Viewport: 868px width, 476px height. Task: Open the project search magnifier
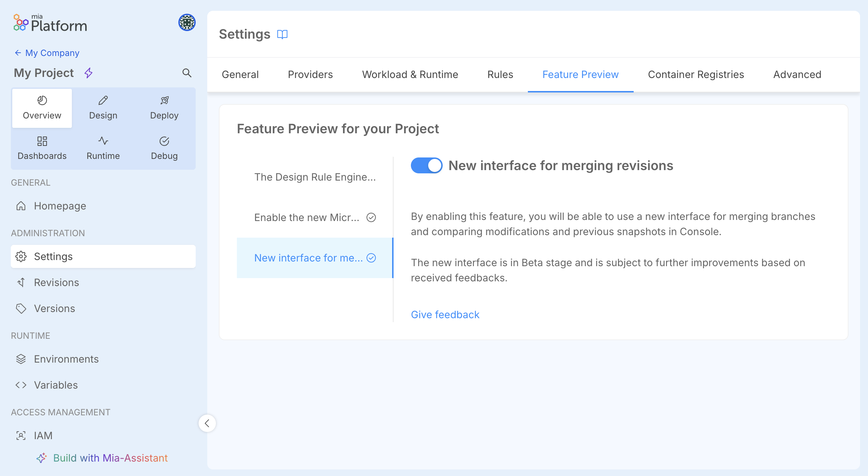[x=187, y=73]
